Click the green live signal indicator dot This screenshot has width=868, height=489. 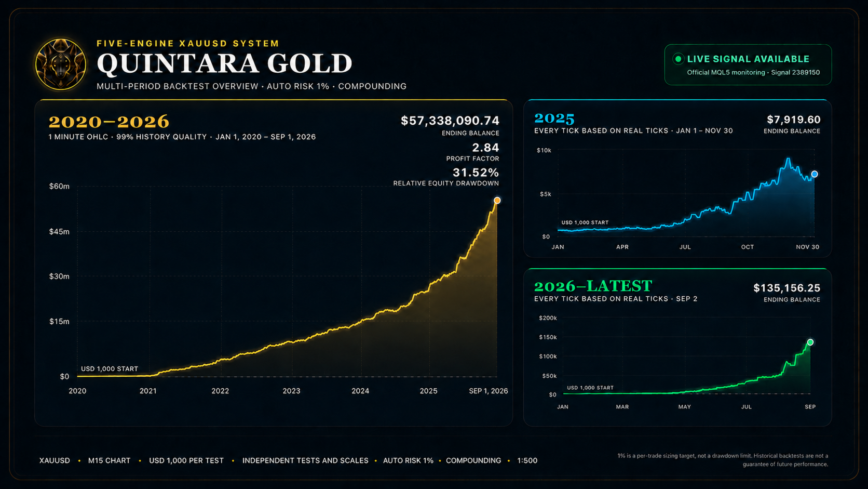[x=678, y=59]
